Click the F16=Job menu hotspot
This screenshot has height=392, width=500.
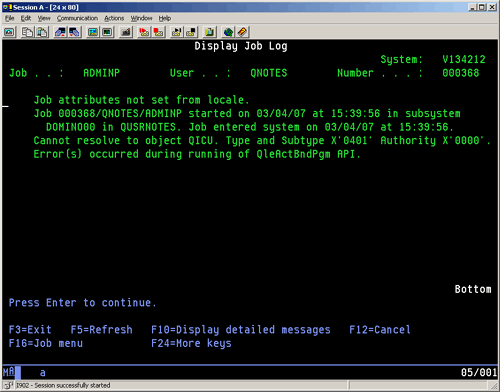[x=46, y=343]
